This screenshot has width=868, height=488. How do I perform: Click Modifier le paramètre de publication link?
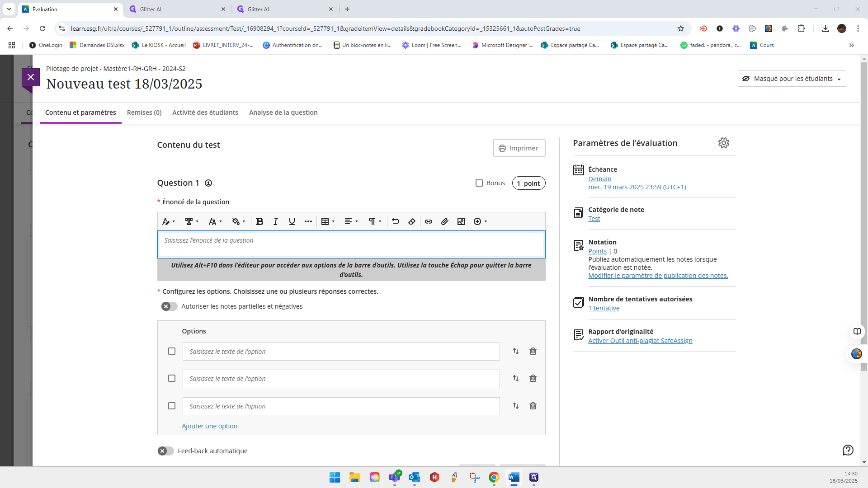tap(658, 276)
